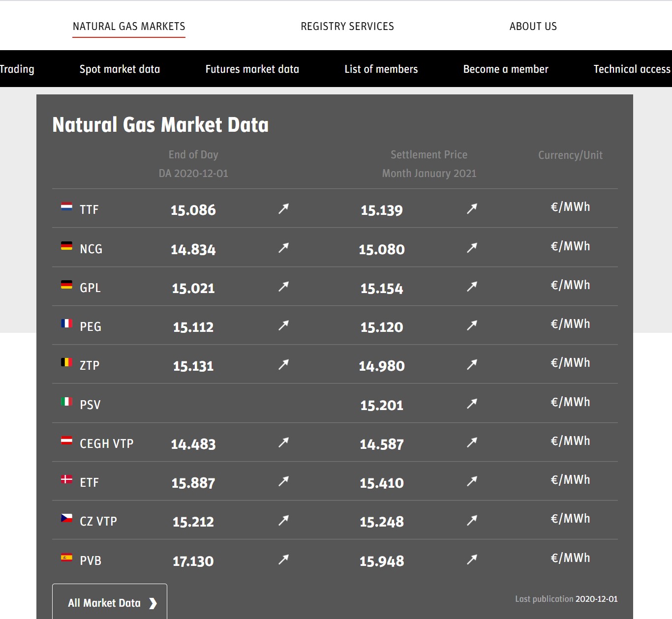Click the PSV settlement price trend arrow
This screenshot has height=619, width=672.
(x=472, y=404)
